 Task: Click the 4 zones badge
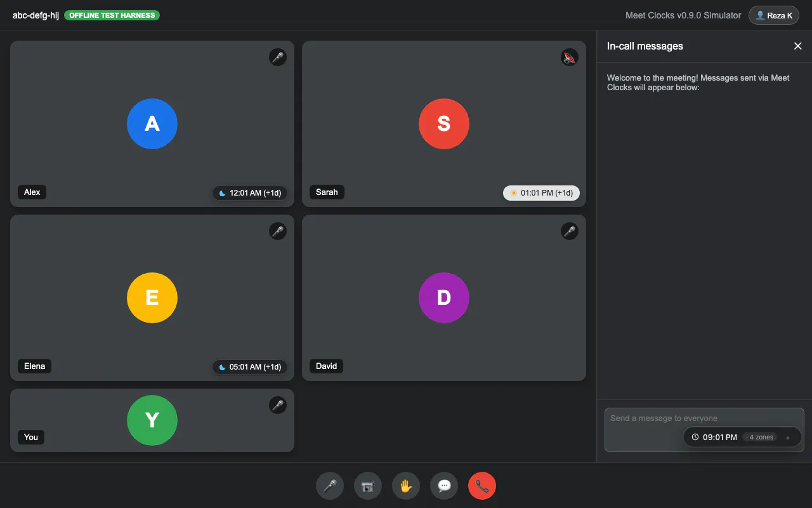[760, 438]
